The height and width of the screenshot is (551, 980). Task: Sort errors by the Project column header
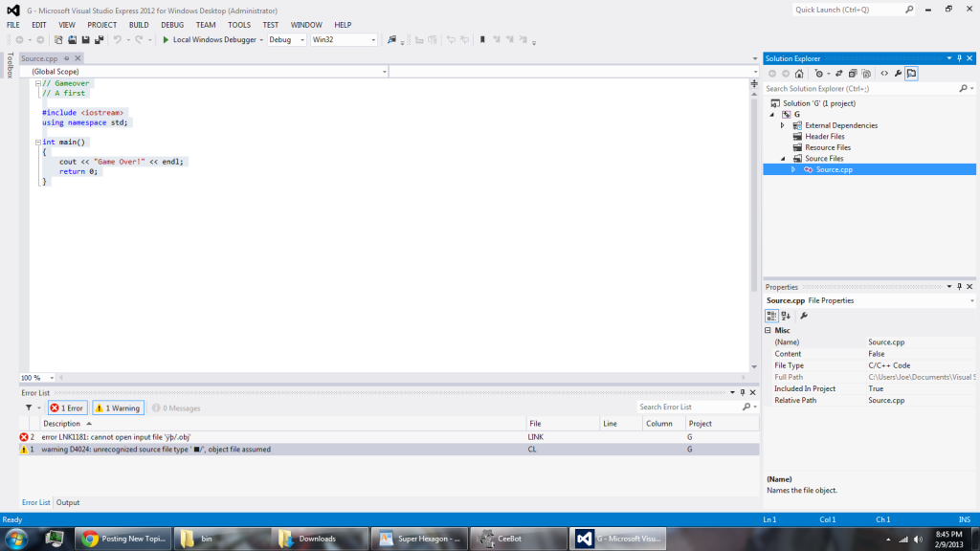[722, 424]
